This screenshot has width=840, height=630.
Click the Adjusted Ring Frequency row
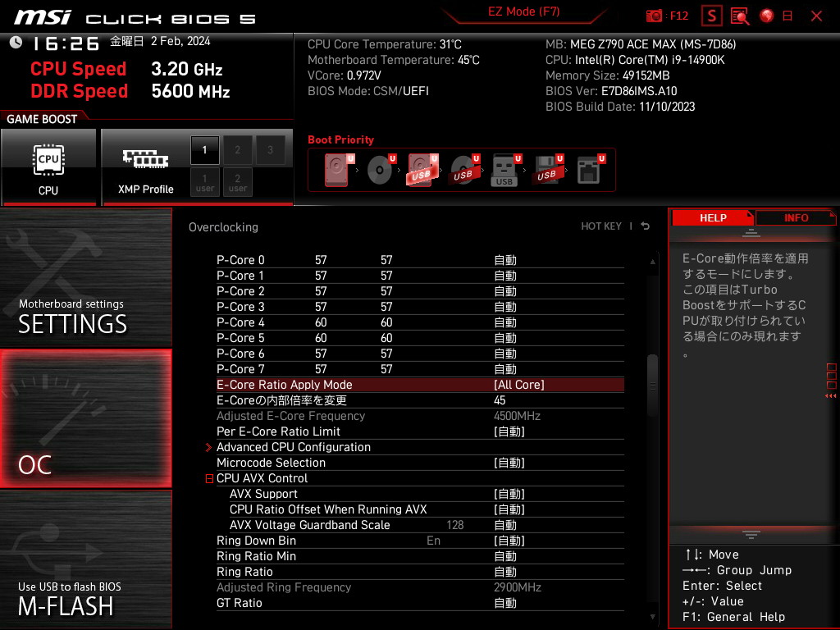click(420, 587)
